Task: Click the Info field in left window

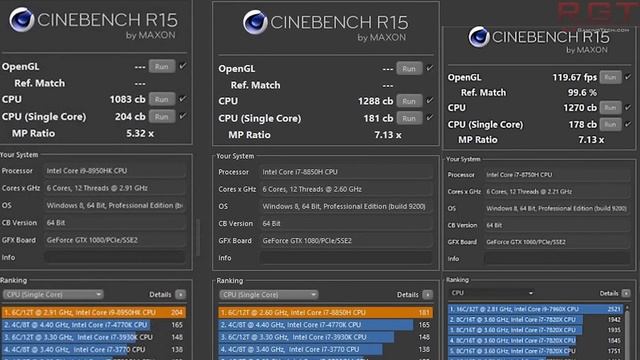Action: point(115,257)
